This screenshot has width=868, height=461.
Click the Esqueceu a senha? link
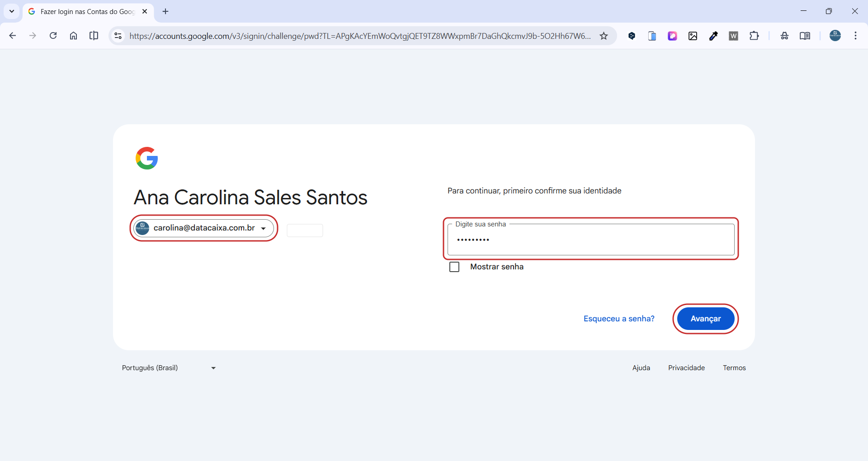click(x=619, y=319)
